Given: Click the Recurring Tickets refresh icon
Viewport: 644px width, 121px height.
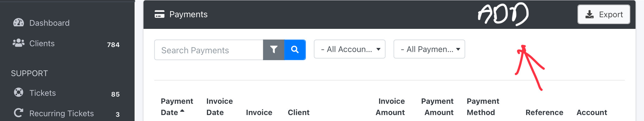Looking at the screenshot, I should [x=19, y=113].
